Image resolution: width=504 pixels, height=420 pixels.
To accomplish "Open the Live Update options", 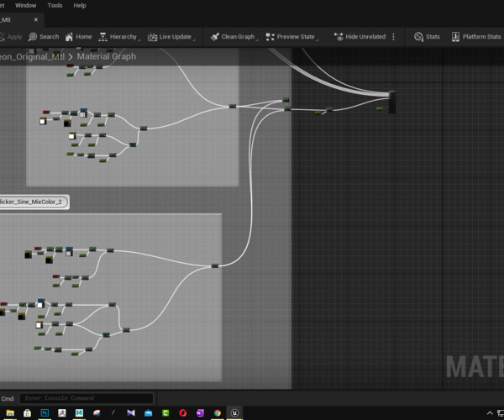I will pyautogui.click(x=171, y=37).
